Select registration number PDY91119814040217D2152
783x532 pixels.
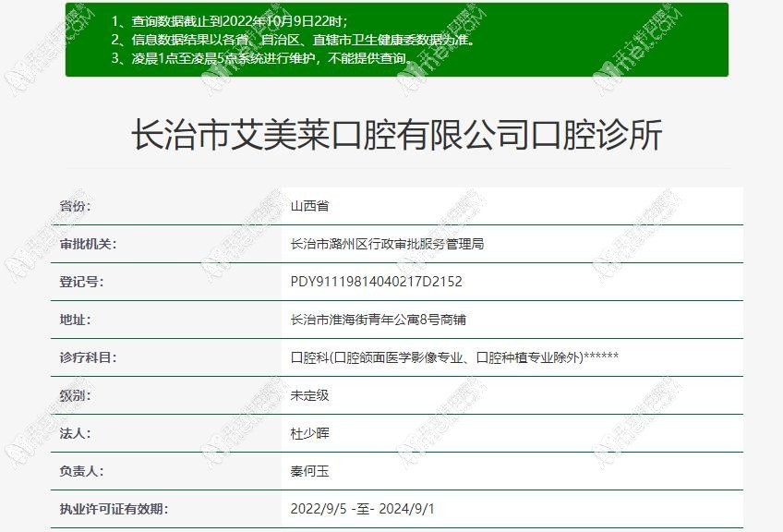tap(377, 282)
